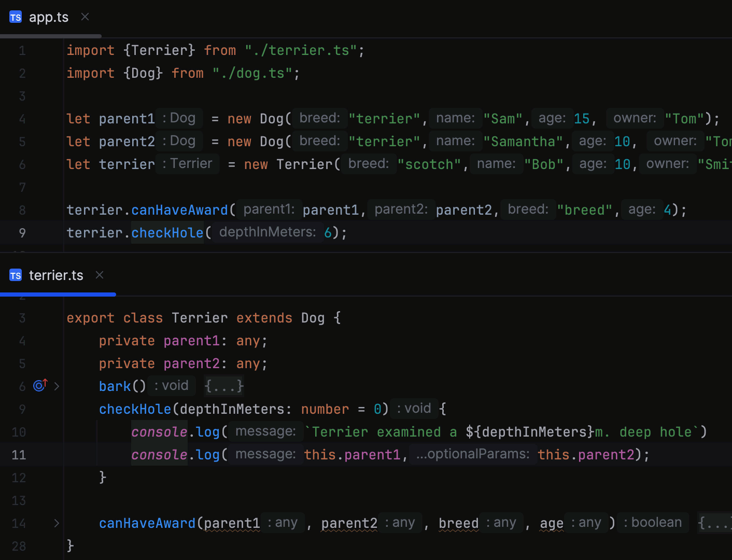This screenshot has height=560, width=732.
Task: Switch to the terrier.ts tab
Action: point(57,275)
